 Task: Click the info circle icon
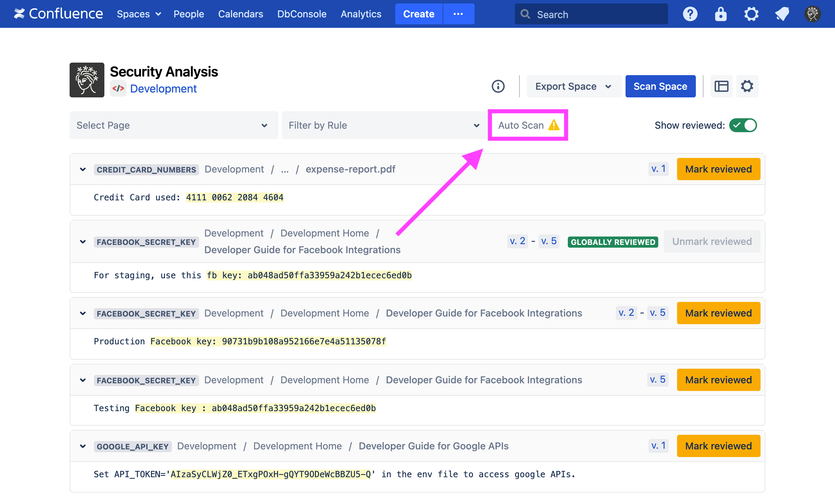coord(498,86)
